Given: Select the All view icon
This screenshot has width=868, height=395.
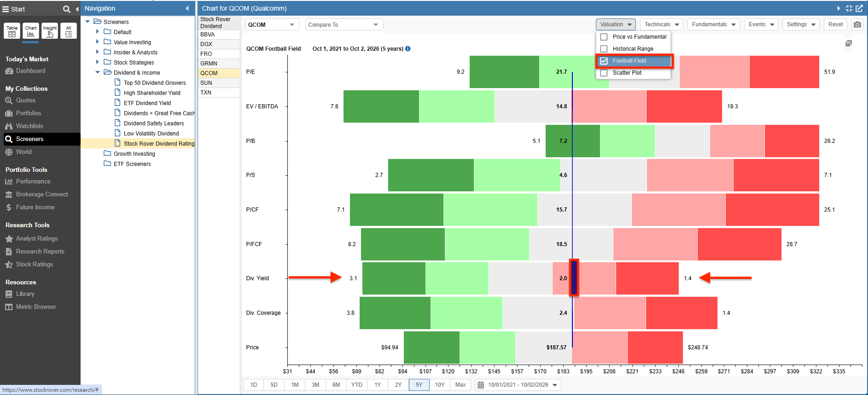Looking at the screenshot, I should (x=69, y=31).
